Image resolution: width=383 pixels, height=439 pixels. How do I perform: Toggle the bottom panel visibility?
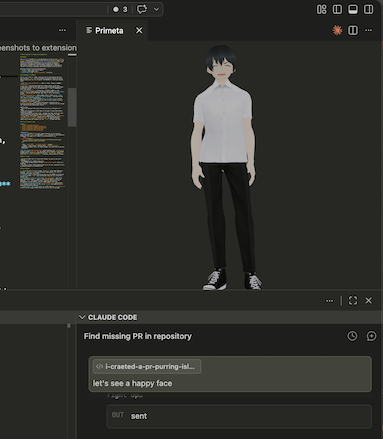click(353, 9)
